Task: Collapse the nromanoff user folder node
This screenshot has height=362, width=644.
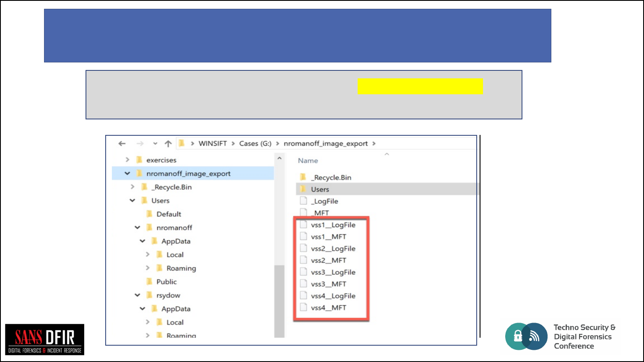Action: tap(138, 228)
